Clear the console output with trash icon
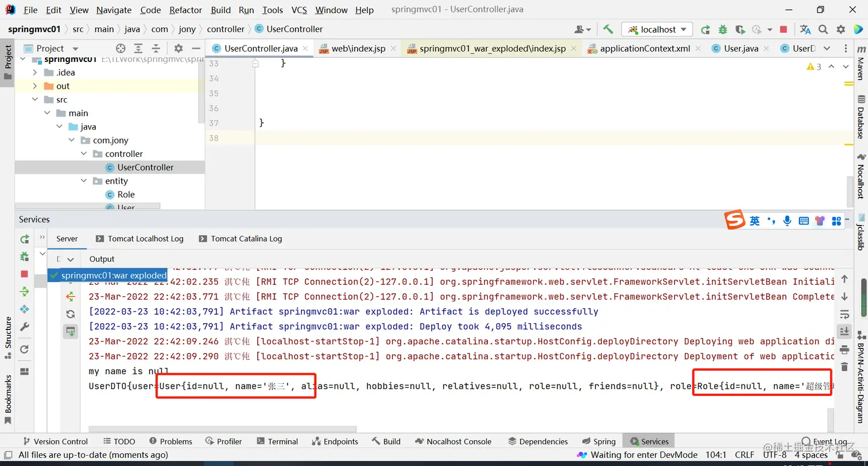868x466 pixels. coord(844,367)
